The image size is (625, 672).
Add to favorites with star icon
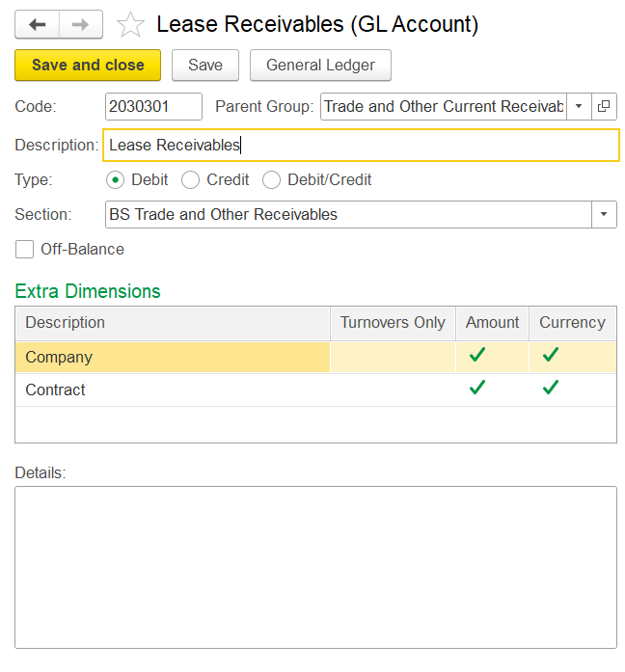tap(129, 25)
